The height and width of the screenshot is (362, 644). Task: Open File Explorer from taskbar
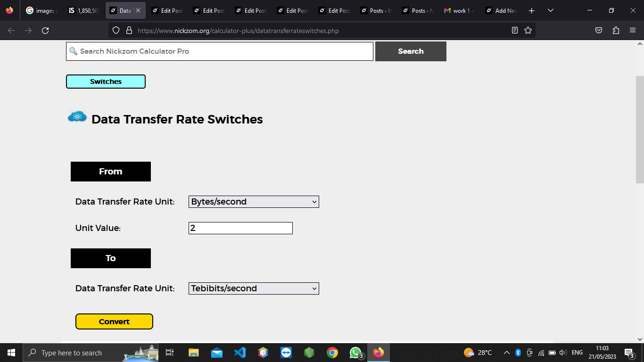click(194, 353)
